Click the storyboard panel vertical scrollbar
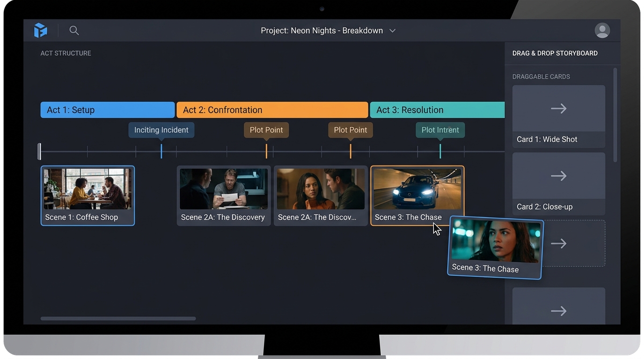This screenshot has height=359, width=644. pyautogui.click(x=615, y=115)
